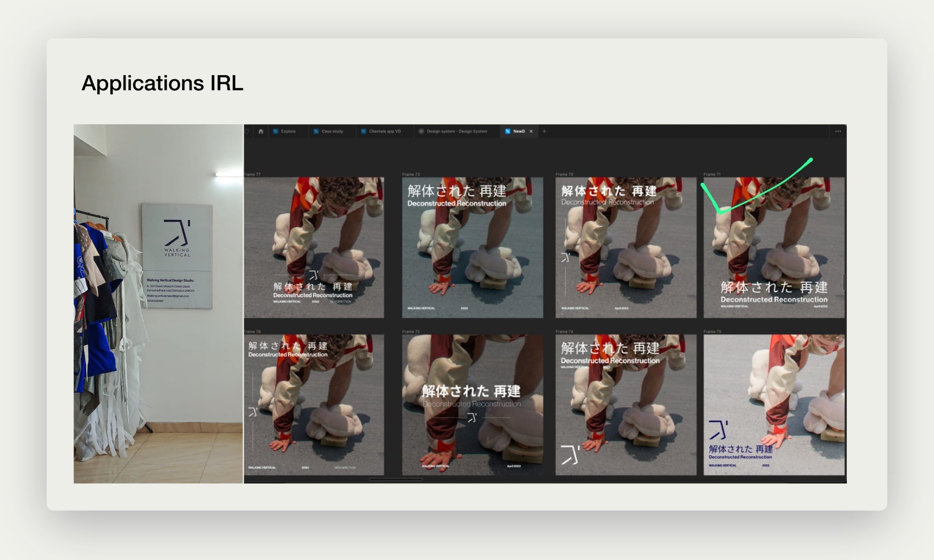Click the Frame 70 label text

[564, 174]
